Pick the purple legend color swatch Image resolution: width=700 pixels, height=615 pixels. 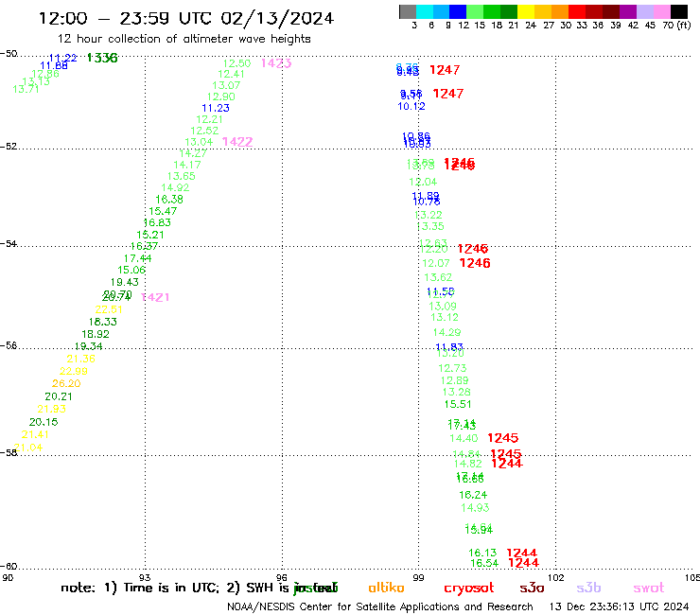628,11
